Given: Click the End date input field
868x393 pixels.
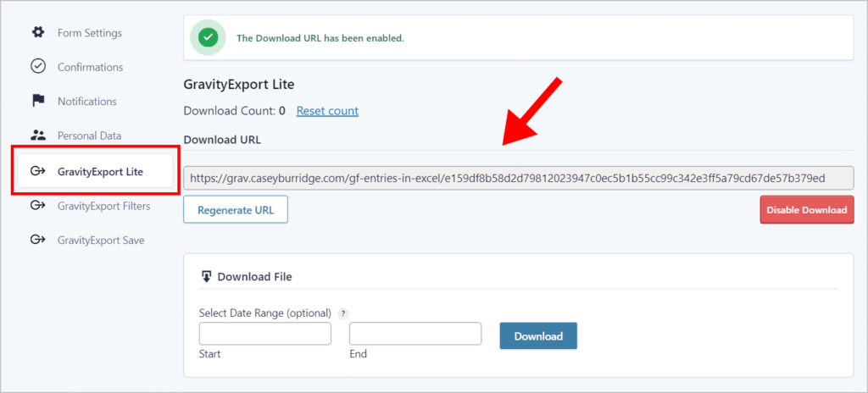Looking at the screenshot, I should (x=415, y=334).
